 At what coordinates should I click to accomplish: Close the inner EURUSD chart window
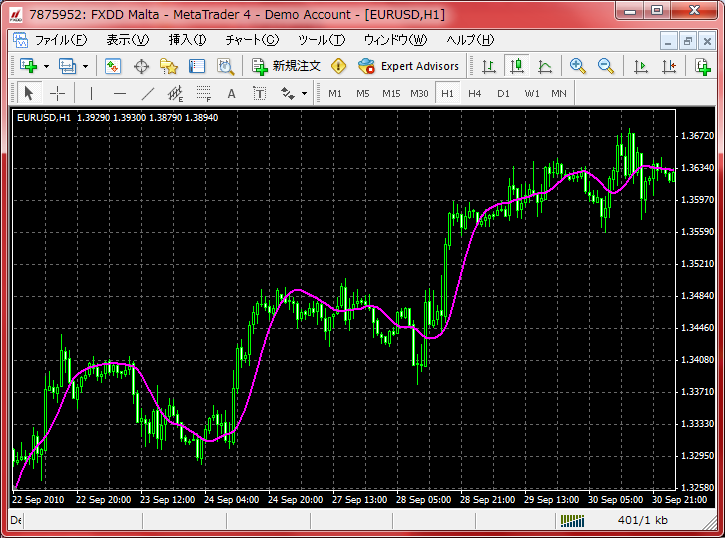pyautogui.click(x=707, y=41)
